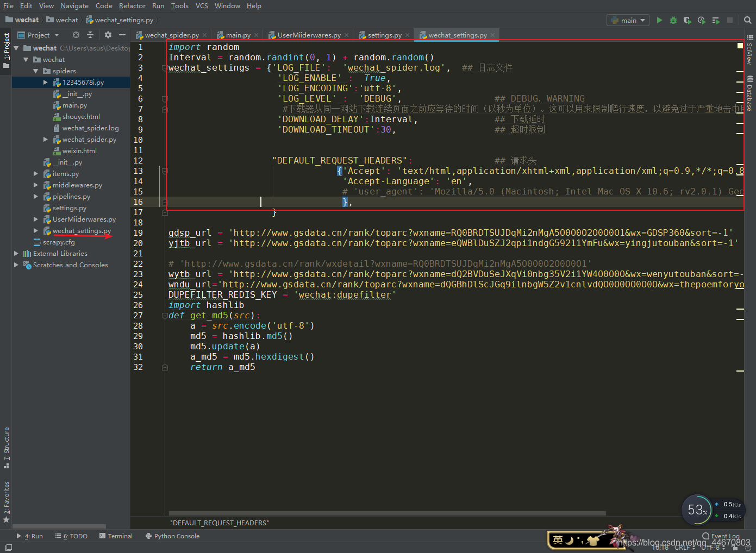Open the Tools menu

point(179,5)
